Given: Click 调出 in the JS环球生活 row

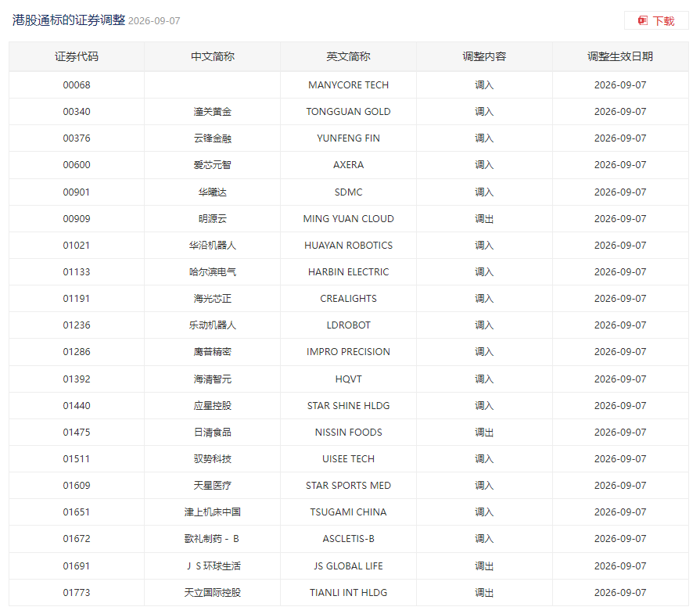Looking at the screenshot, I should pos(484,566).
